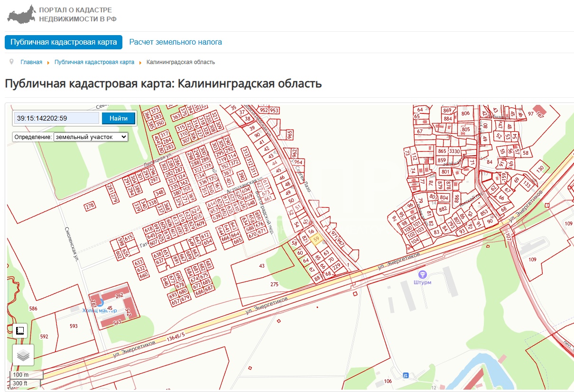Click parcel label 965
The image size is (574, 392).
(290, 134)
